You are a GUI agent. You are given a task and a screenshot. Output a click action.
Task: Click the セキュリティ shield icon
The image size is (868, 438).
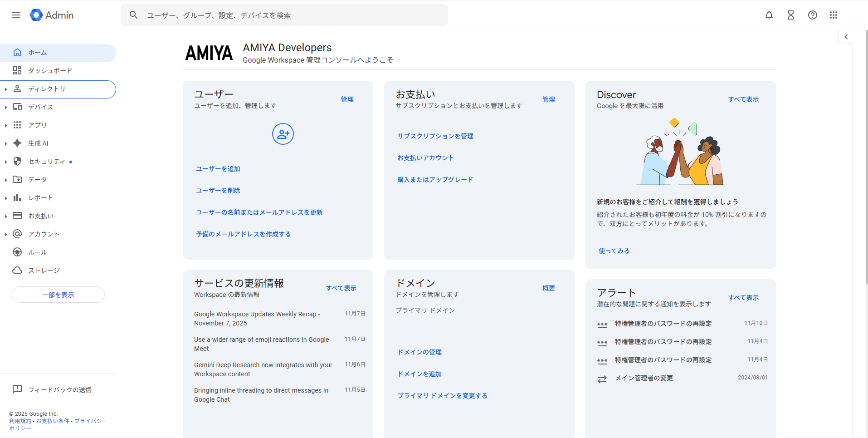tap(17, 161)
